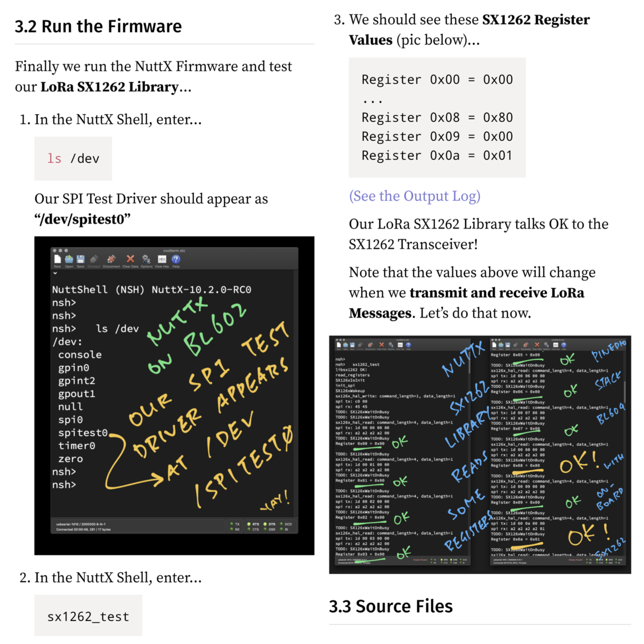Click the ls /dev code block
The width and height of the screenshot is (644, 644).
pos(73,158)
